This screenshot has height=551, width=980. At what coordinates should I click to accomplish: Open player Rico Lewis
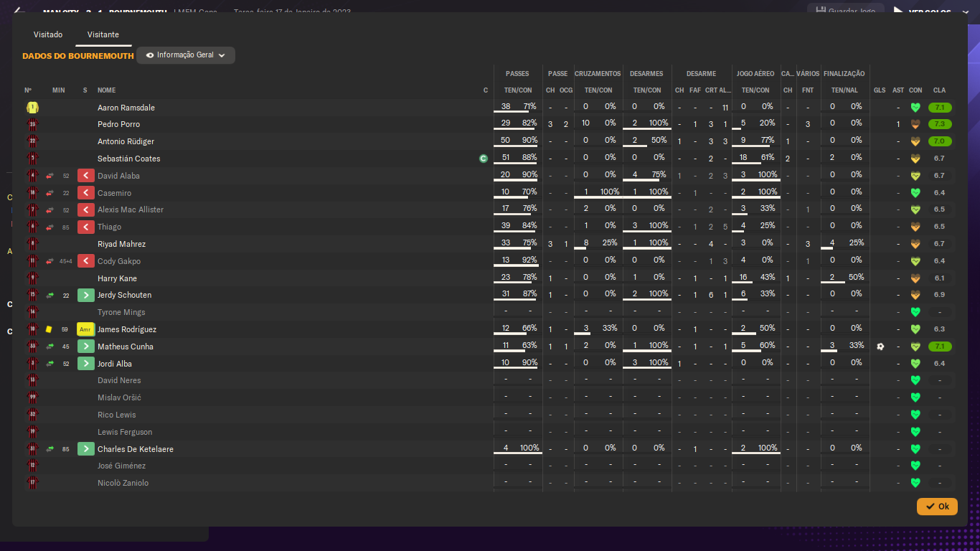point(116,415)
